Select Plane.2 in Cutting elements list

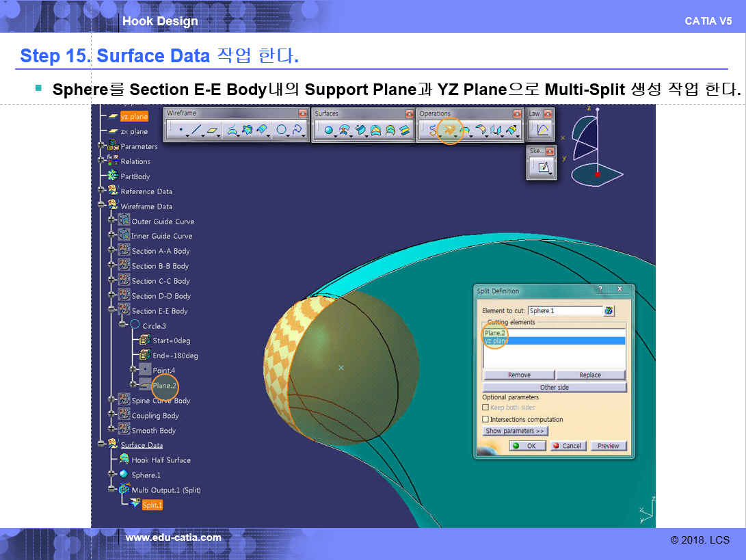[494, 333]
